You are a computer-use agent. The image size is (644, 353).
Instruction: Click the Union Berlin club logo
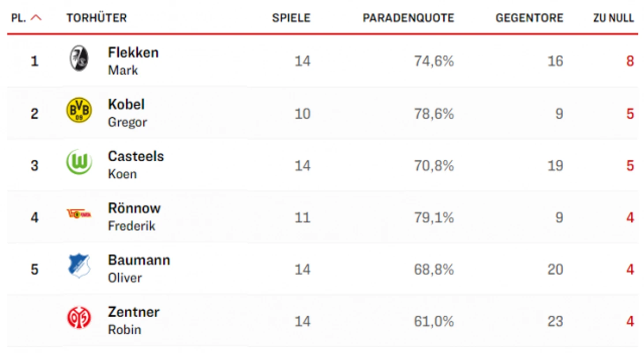(x=79, y=214)
